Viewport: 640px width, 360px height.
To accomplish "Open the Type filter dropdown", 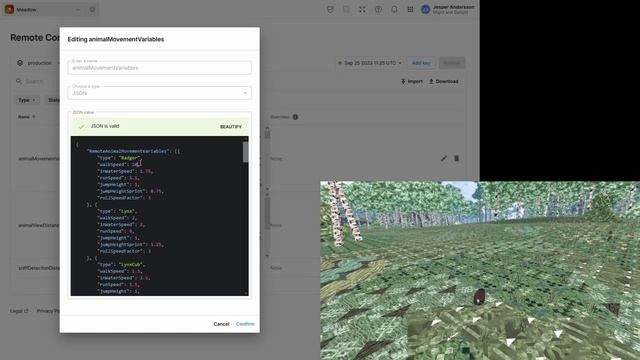I will pyautogui.click(x=27, y=100).
